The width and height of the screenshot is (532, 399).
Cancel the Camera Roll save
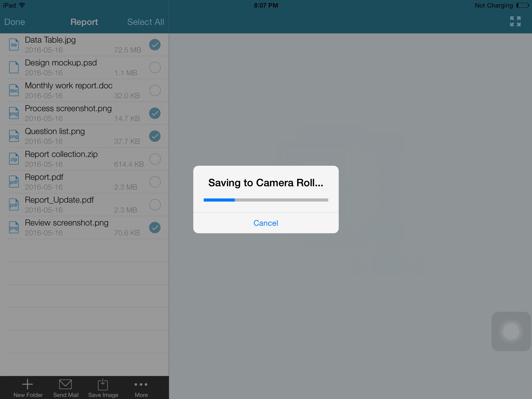(x=266, y=223)
